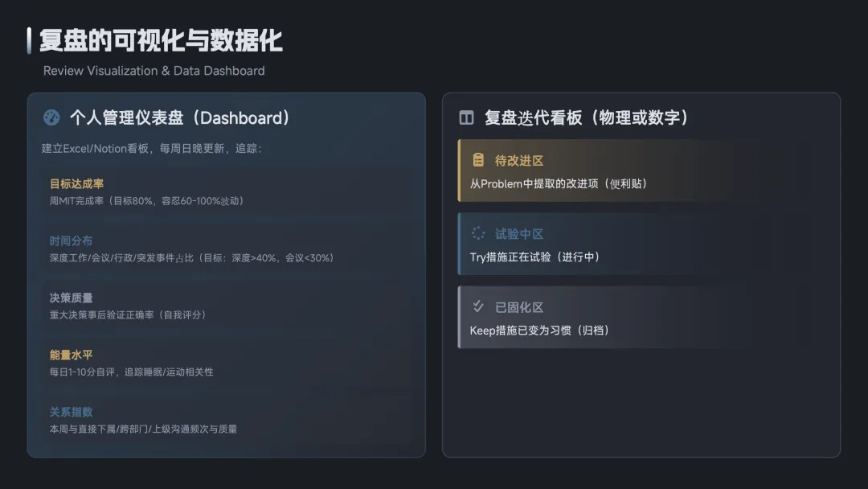
Task: Click the 建立Excel/Notion看板 description line
Action: click(151, 149)
